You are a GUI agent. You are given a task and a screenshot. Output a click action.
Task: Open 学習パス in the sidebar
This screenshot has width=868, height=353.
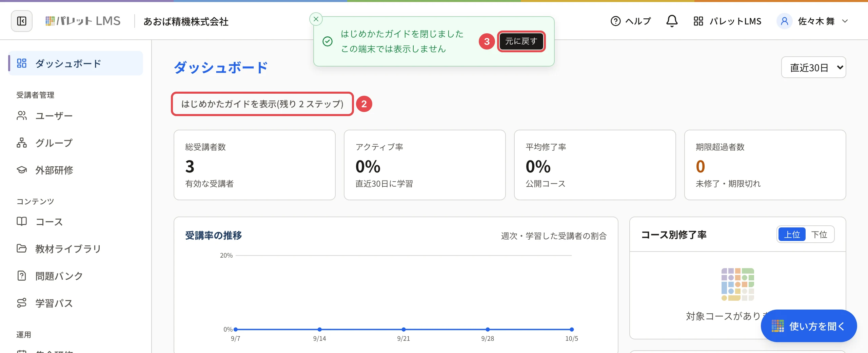76,303
